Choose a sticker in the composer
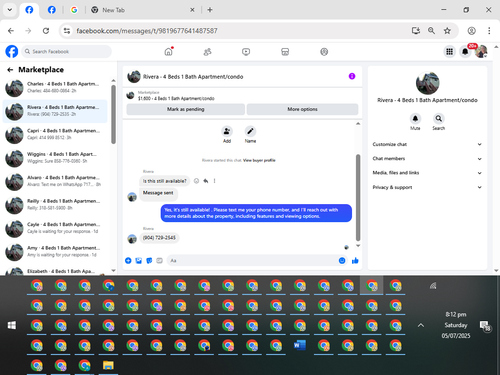 click(x=149, y=261)
